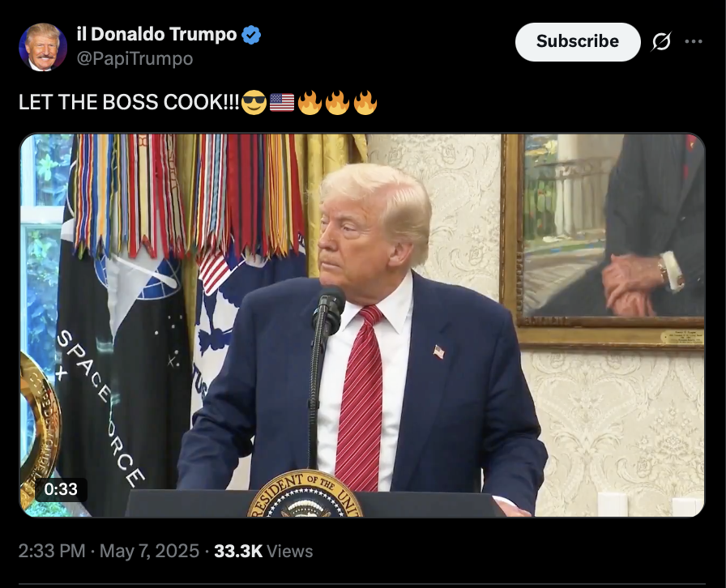This screenshot has width=726, height=588.
Task: Click the Subscribe button
Action: point(578,41)
